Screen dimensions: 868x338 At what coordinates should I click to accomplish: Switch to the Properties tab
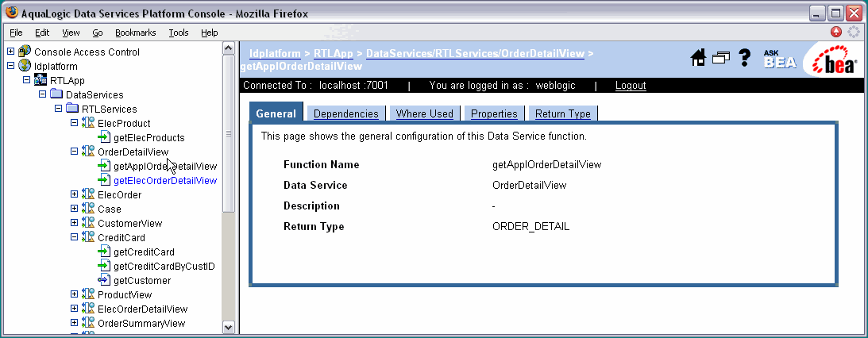[494, 113]
